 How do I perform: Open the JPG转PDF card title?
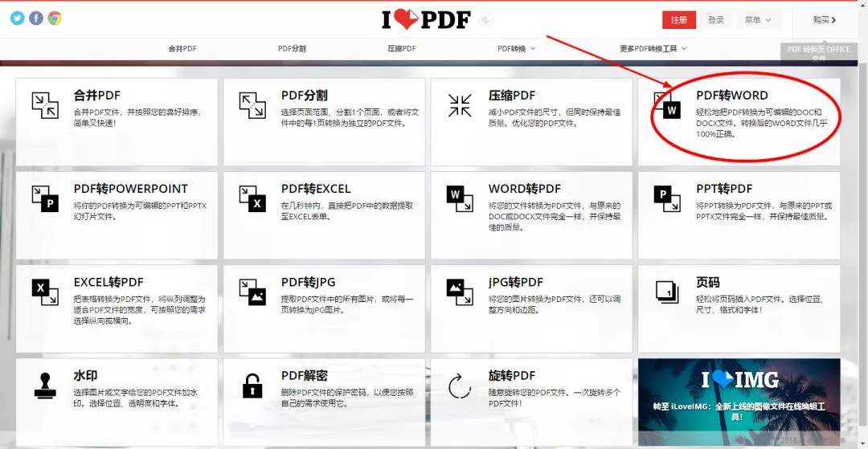point(515,283)
